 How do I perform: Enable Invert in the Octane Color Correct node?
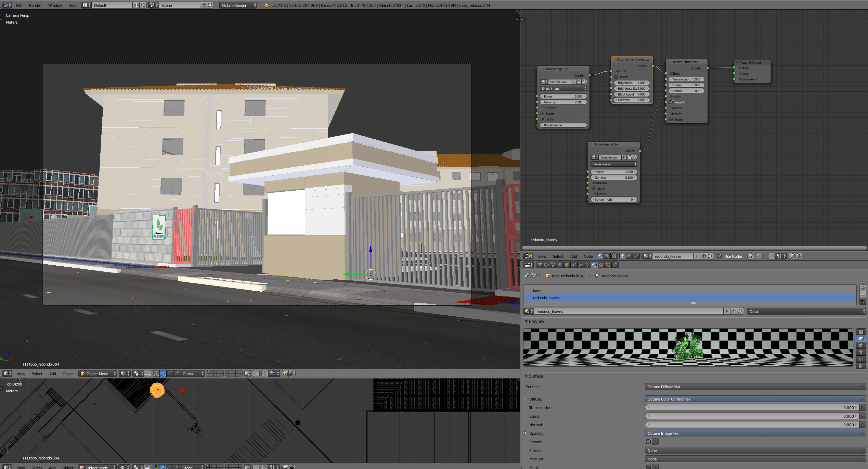(617, 77)
